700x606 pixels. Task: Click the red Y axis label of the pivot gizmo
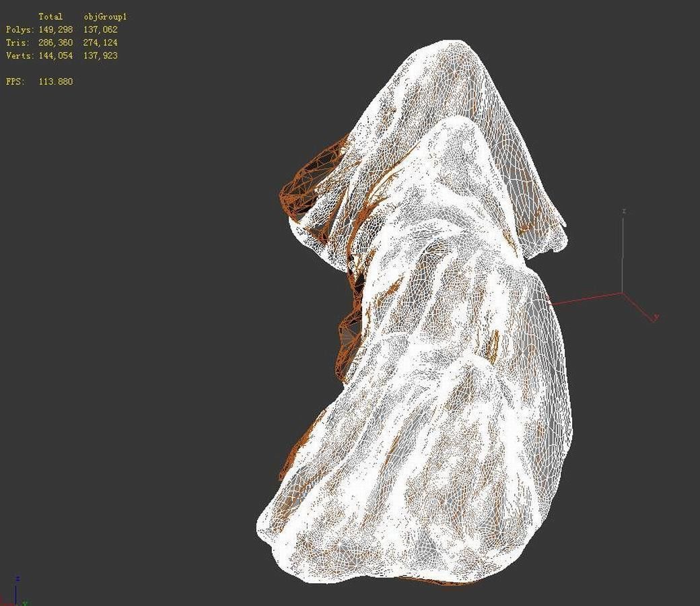pos(656,317)
